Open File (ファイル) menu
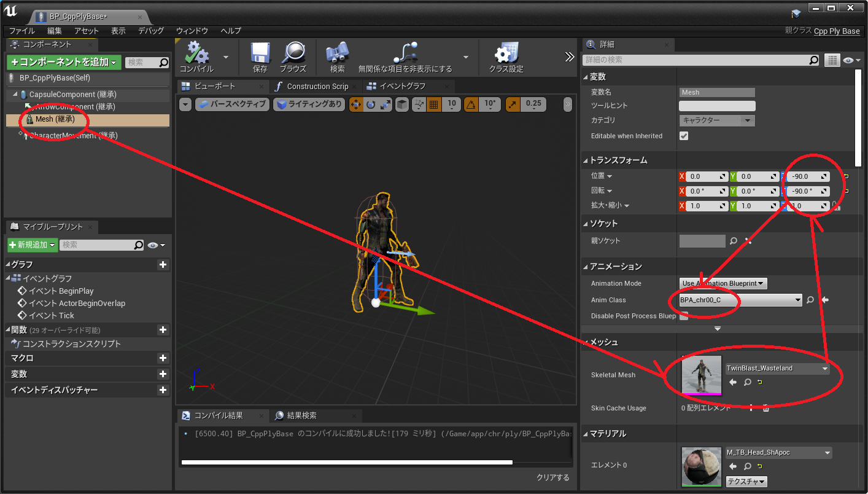 pyautogui.click(x=21, y=30)
